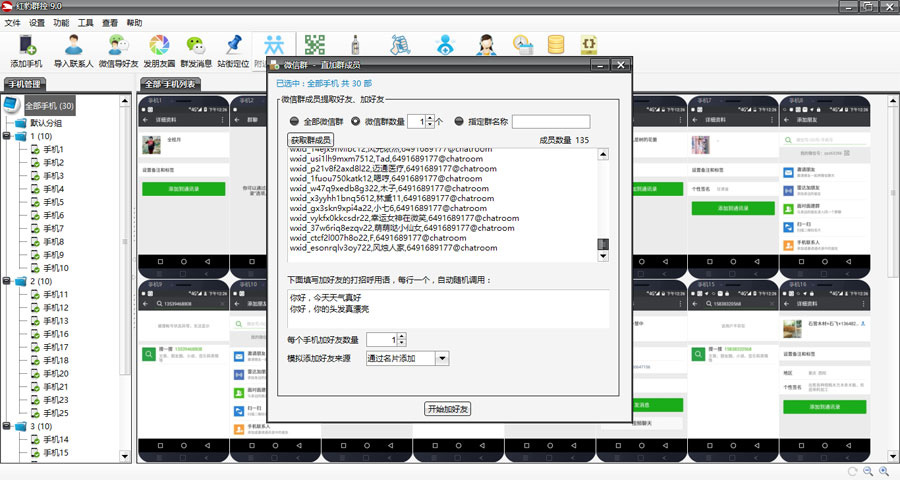Screen dimensions: 900x480
Task: Click the curly-braces script icon in toolbar
Action: tap(589, 45)
